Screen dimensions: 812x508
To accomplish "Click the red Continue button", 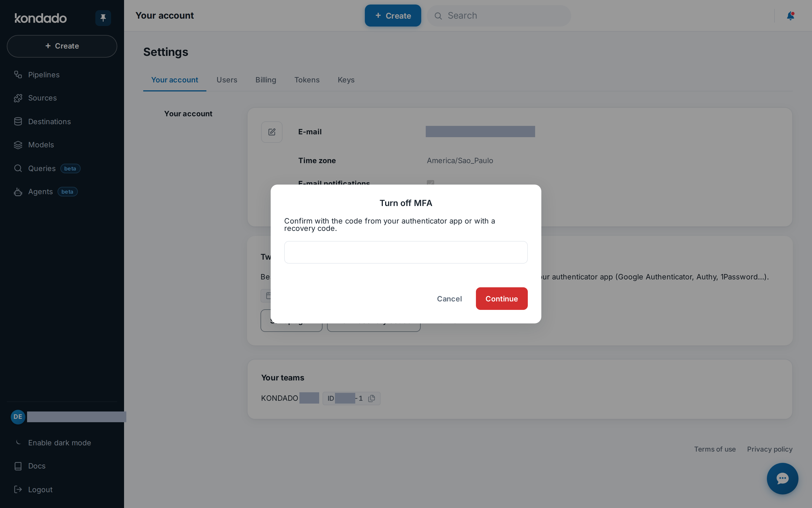I will 502,299.
